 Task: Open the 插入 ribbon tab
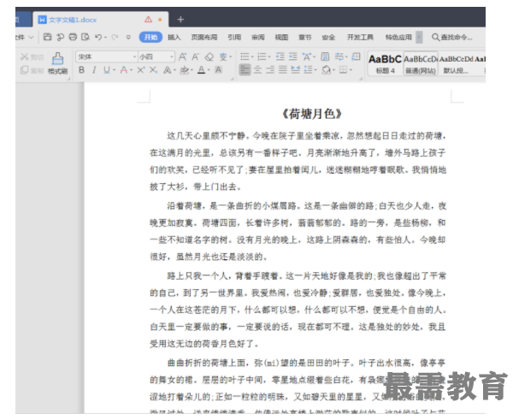point(174,37)
